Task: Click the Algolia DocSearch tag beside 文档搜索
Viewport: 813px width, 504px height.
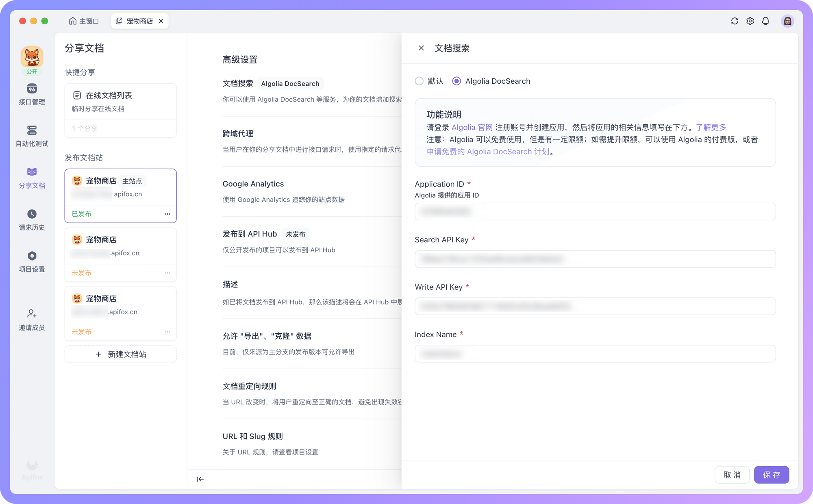Action: coord(290,84)
